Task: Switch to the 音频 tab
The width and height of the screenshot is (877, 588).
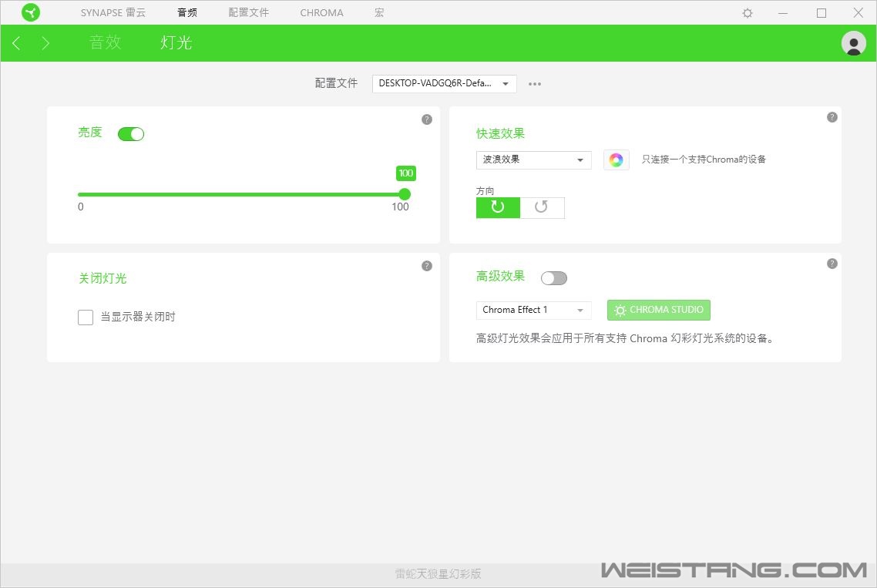Action: pos(187,12)
